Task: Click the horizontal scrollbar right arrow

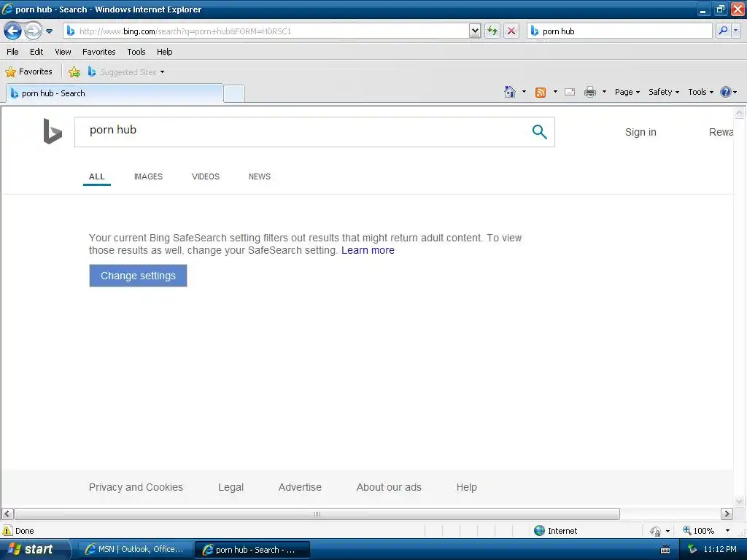Action: coord(727,514)
